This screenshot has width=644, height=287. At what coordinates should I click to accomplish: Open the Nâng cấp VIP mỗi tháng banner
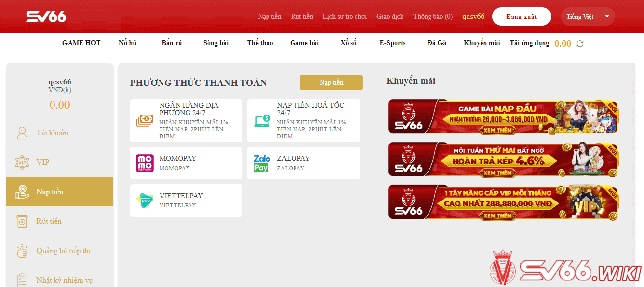pos(503,202)
